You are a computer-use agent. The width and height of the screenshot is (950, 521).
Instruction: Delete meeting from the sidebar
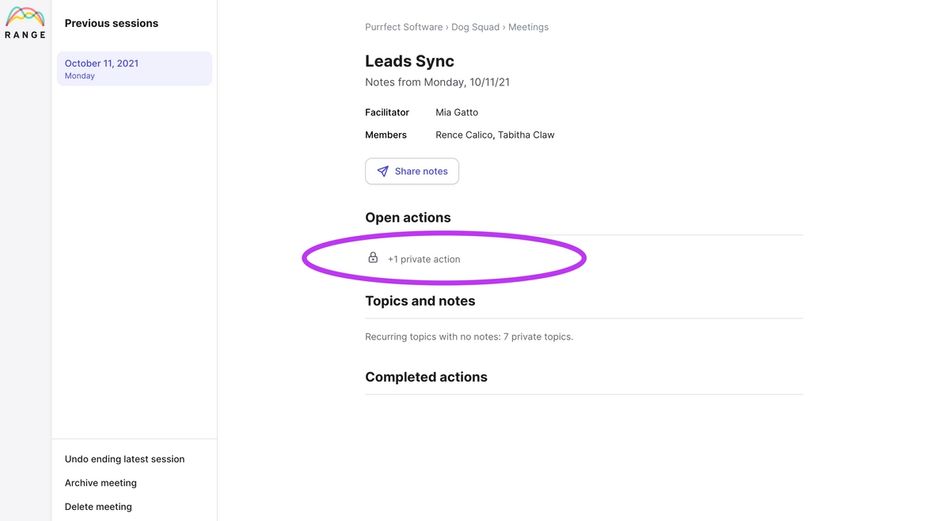(98, 506)
